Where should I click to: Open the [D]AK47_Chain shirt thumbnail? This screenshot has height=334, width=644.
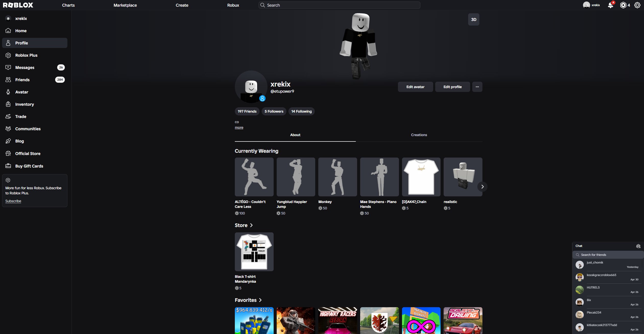pos(421,177)
